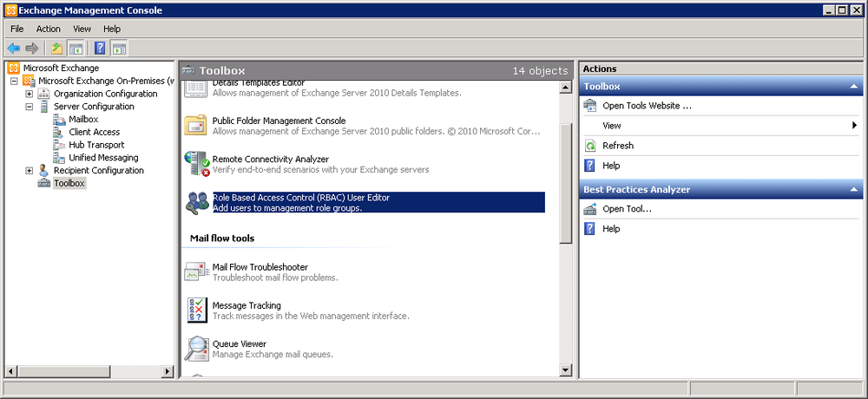The width and height of the screenshot is (868, 399).
Task: Select the Hub Transport tree item
Action: click(96, 145)
